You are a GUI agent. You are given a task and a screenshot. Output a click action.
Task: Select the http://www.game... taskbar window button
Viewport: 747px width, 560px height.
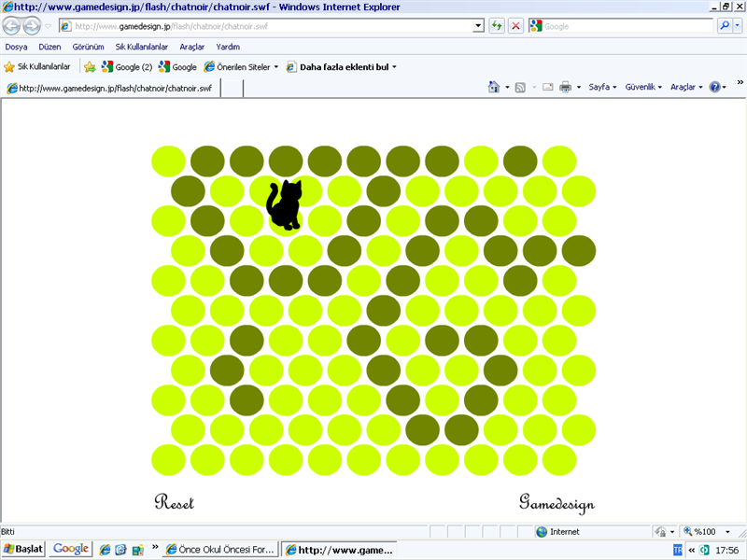[x=339, y=550]
